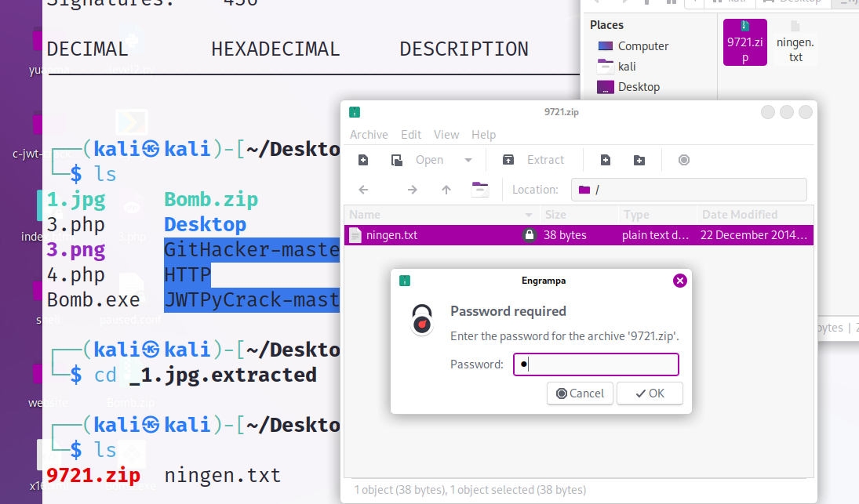Open the View menu

tap(446, 135)
